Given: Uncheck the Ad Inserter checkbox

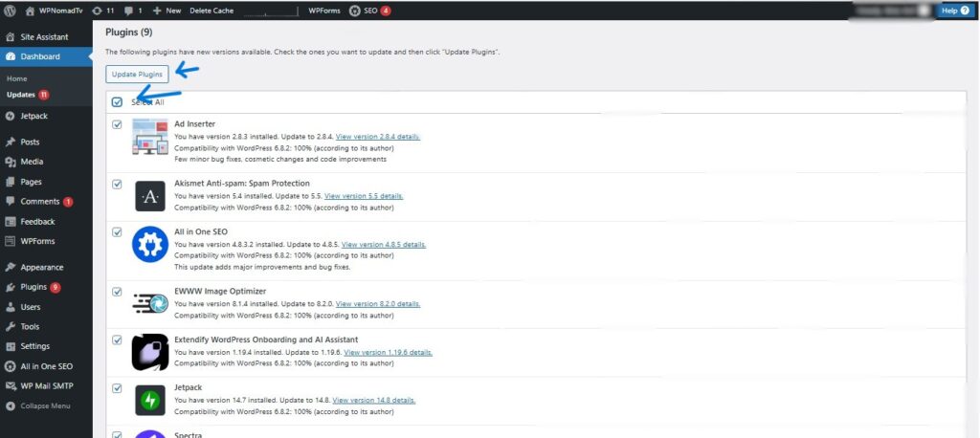Looking at the screenshot, I should click(x=117, y=124).
